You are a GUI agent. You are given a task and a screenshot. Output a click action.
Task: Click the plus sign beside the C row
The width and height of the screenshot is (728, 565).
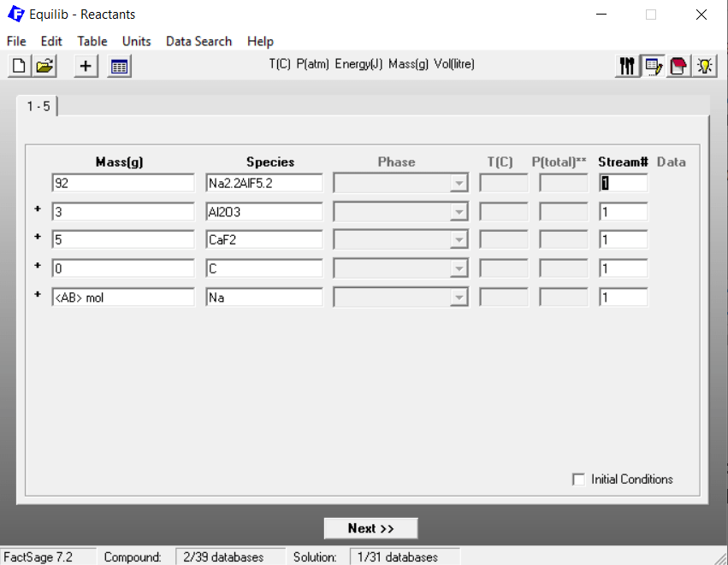38,266
